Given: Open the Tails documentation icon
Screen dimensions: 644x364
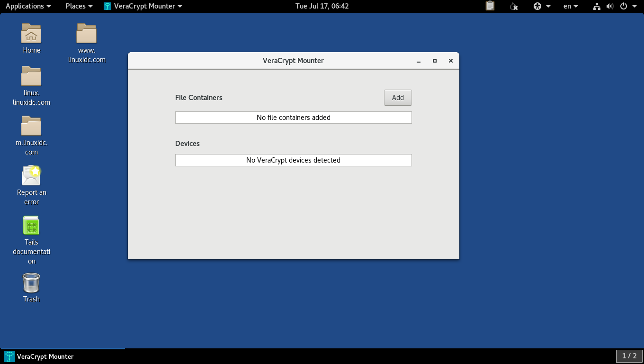Looking at the screenshot, I should click(x=31, y=226).
